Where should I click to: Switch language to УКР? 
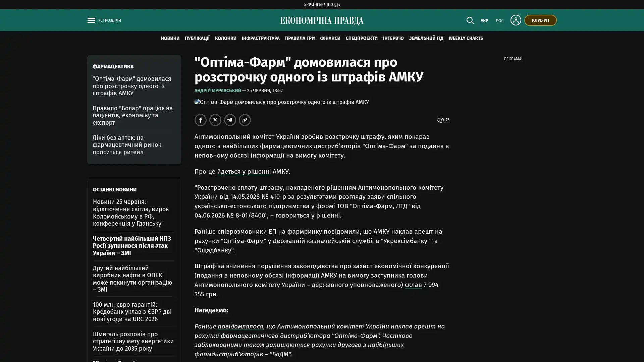(x=484, y=21)
